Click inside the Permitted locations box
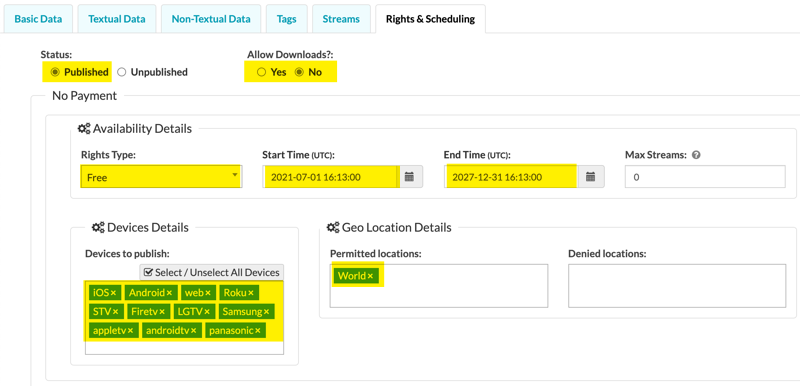 (x=439, y=286)
